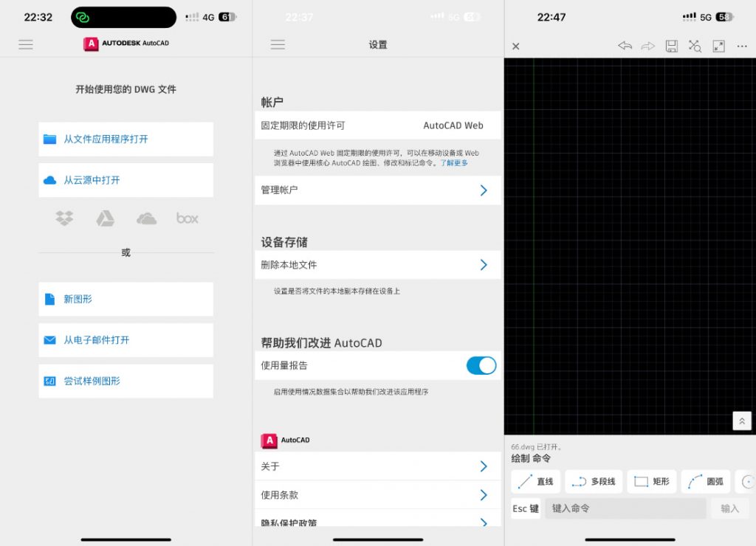
Task: Tap the 输入 enter button
Action: click(729, 508)
